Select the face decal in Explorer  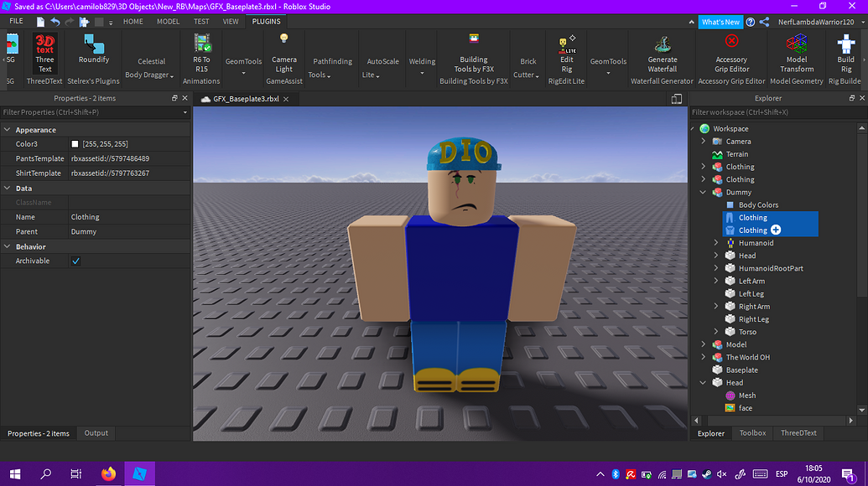pos(745,408)
